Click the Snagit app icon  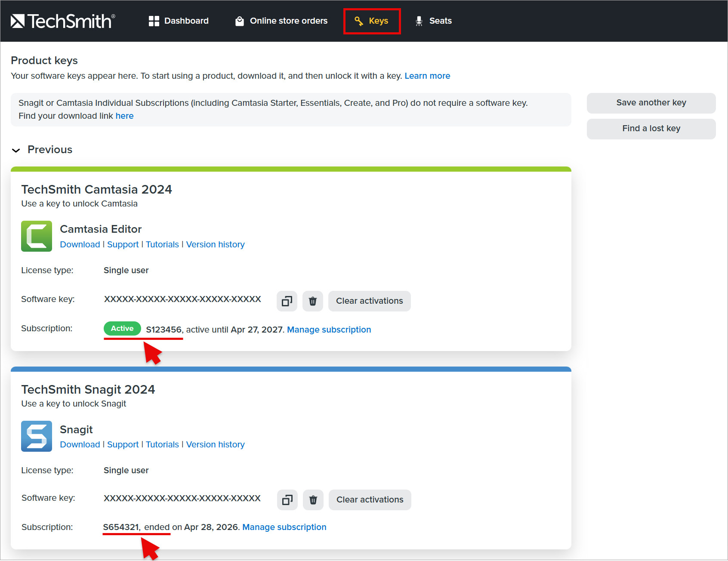coord(37,436)
